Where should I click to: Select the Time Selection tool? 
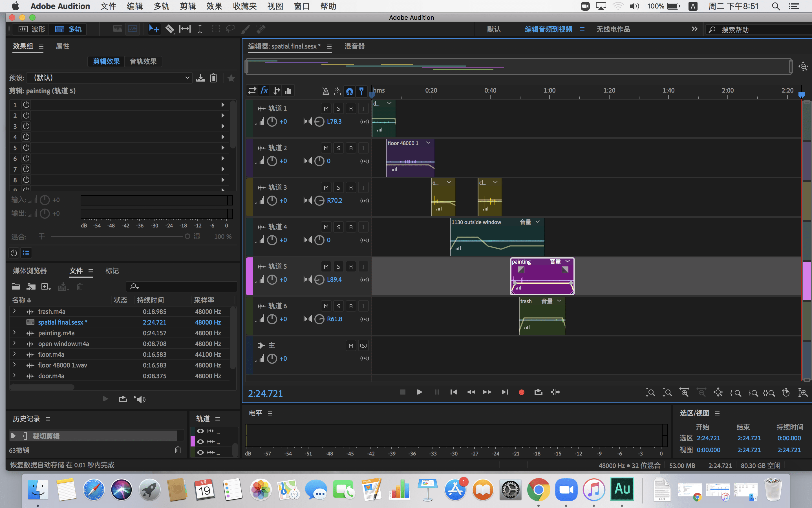click(x=200, y=29)
